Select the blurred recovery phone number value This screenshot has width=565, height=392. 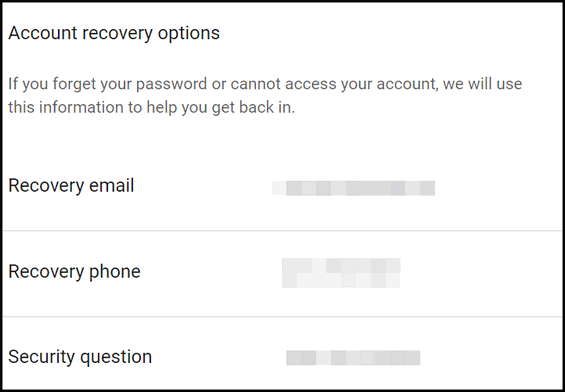tap(341, 273)
